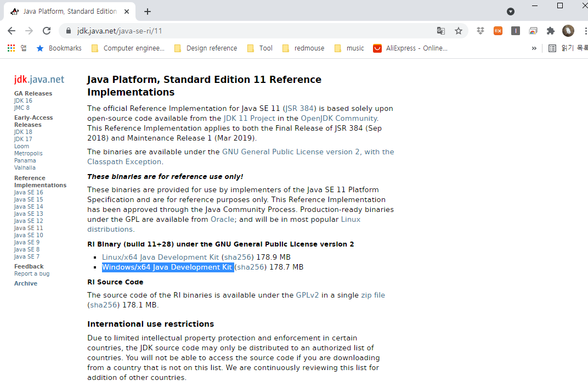Open the Java SE 14 reference link
The width and height of the screenshot is (588, 386).
point(29,206)
